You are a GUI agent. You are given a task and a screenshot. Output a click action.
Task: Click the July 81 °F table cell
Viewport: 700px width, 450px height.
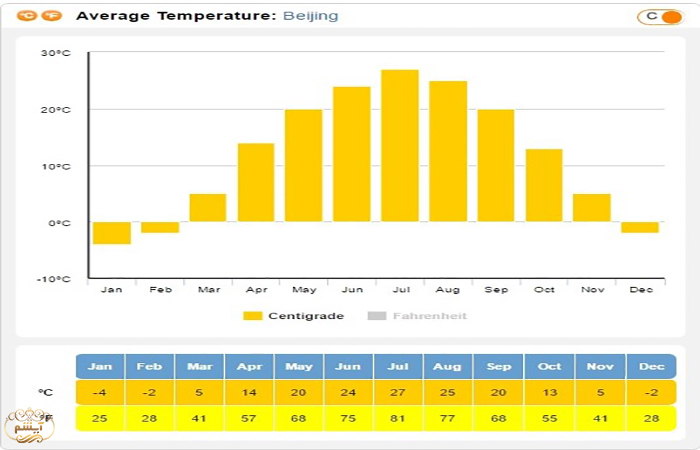399,417
